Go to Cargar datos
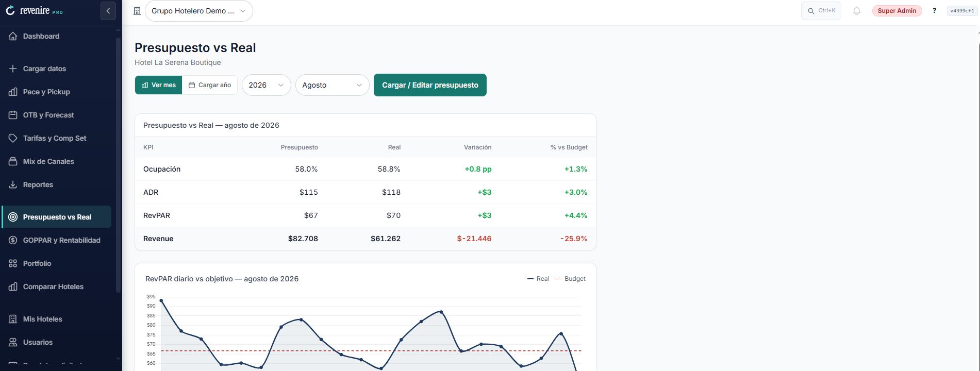This screenshot has width=980, height=371. click(x=57, y=69)
